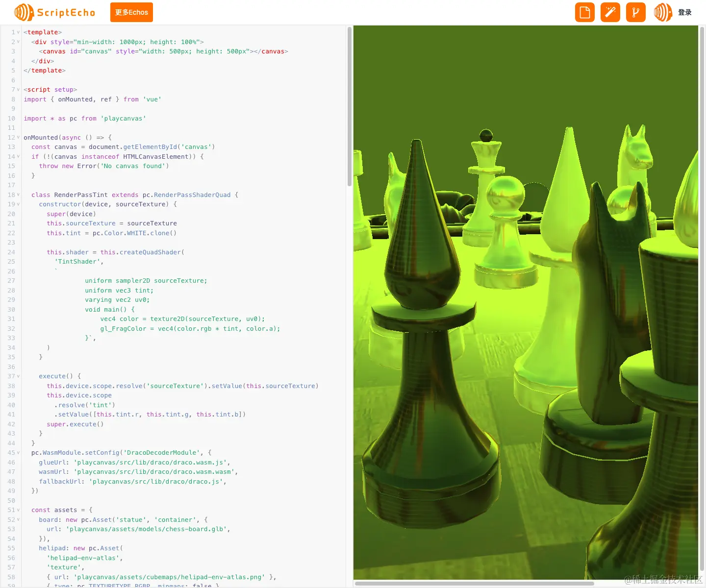This screenshot has height=588, width=706.
Task: Collapse the template block at line 1
Action: pos(19,32)
